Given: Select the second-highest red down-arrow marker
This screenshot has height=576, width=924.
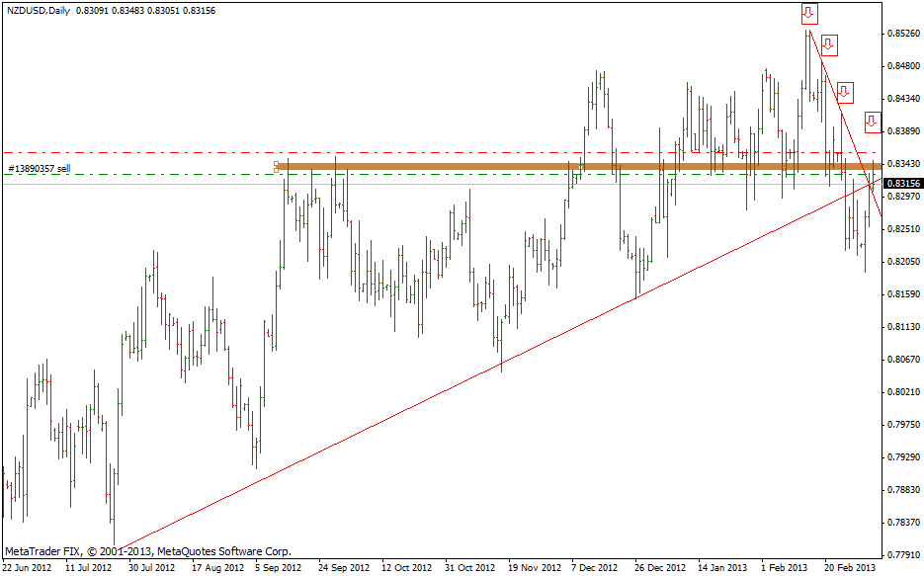Looking at the screenshot, I should pyautogui.click(x=829, y=44).
